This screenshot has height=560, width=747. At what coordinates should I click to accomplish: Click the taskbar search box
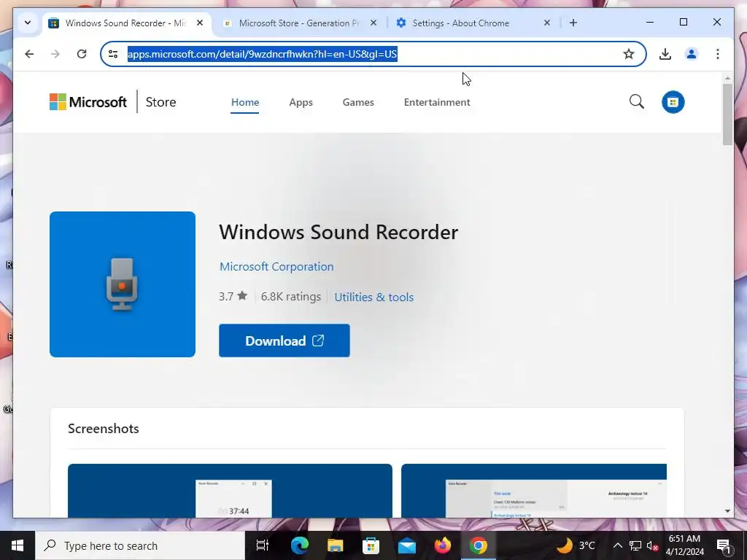pyautogui.click(x=140, y=545)
